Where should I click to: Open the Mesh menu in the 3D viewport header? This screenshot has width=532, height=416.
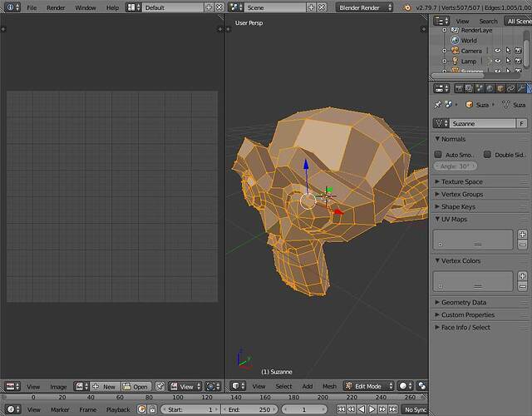click(329, 386)
